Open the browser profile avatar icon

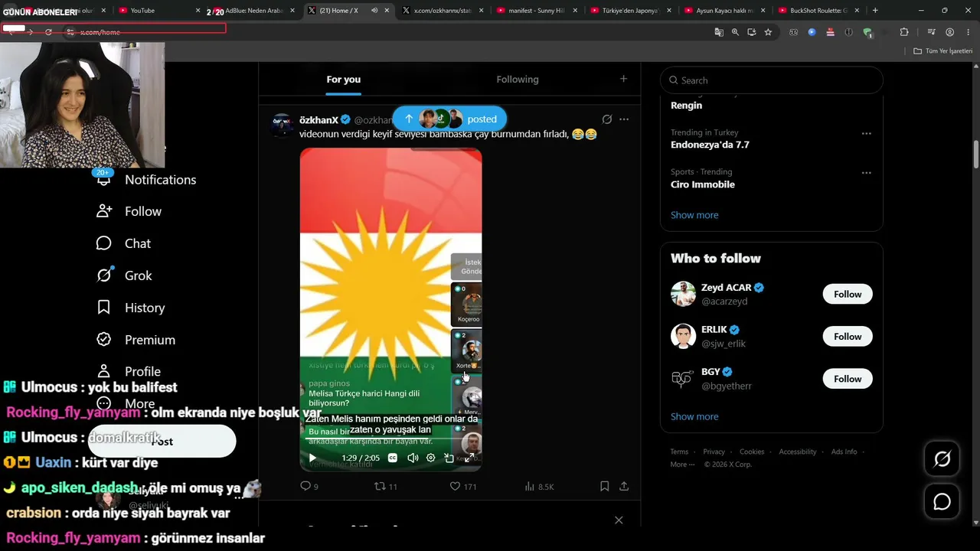[949, 32]
